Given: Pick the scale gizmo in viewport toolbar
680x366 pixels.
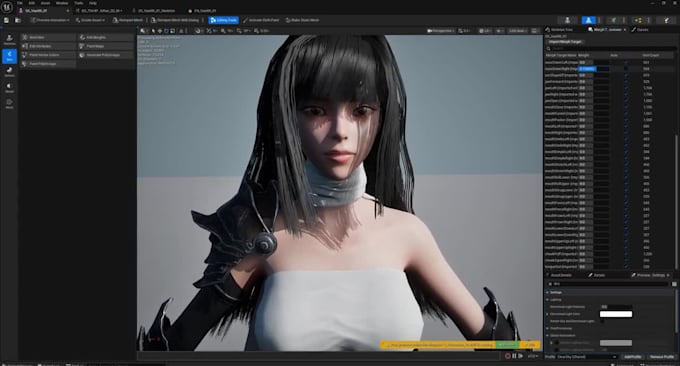Looking at the screenshot, I should coord(173,31).
